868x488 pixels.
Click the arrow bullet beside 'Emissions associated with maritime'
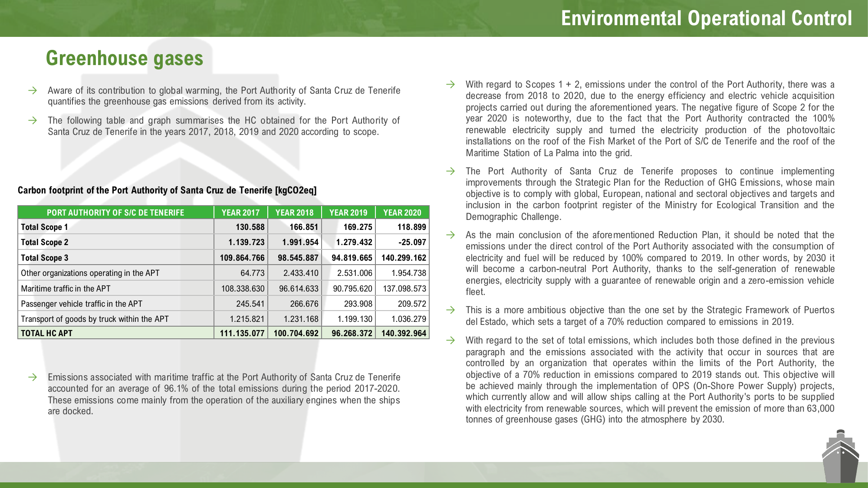[x=32, y=377]
